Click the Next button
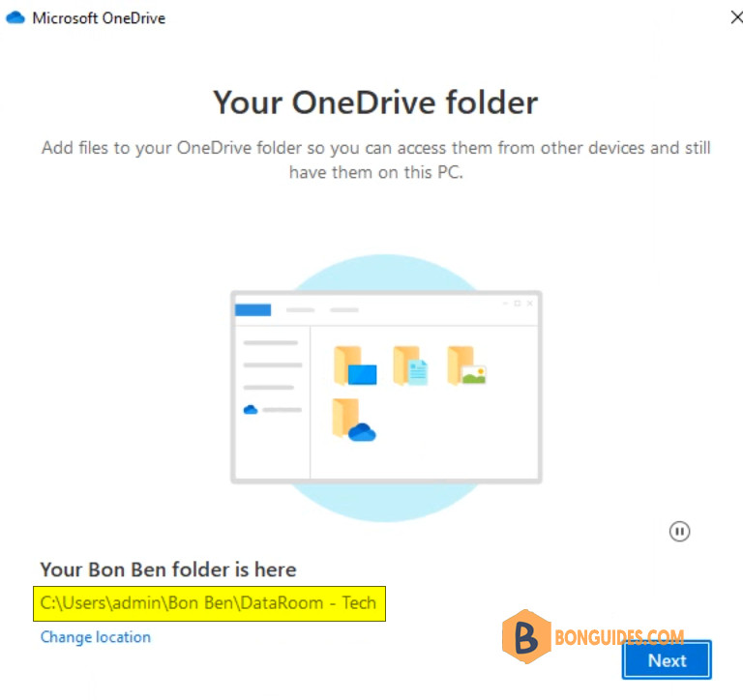 pos(667,659)
